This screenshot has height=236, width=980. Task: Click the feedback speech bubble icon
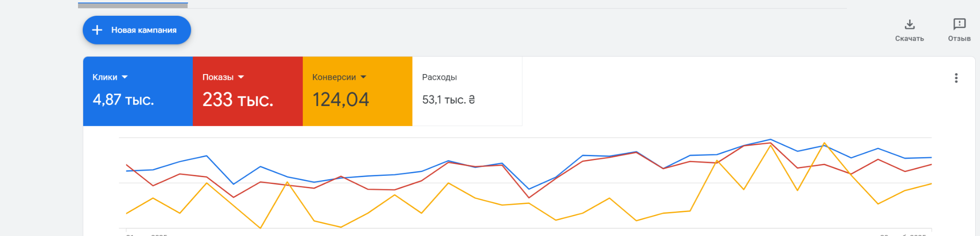959,24
